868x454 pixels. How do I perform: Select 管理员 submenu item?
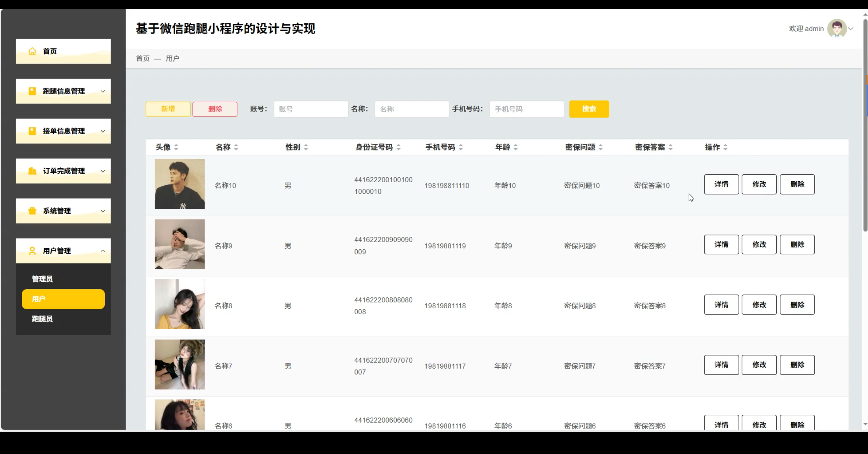point(42,279)
